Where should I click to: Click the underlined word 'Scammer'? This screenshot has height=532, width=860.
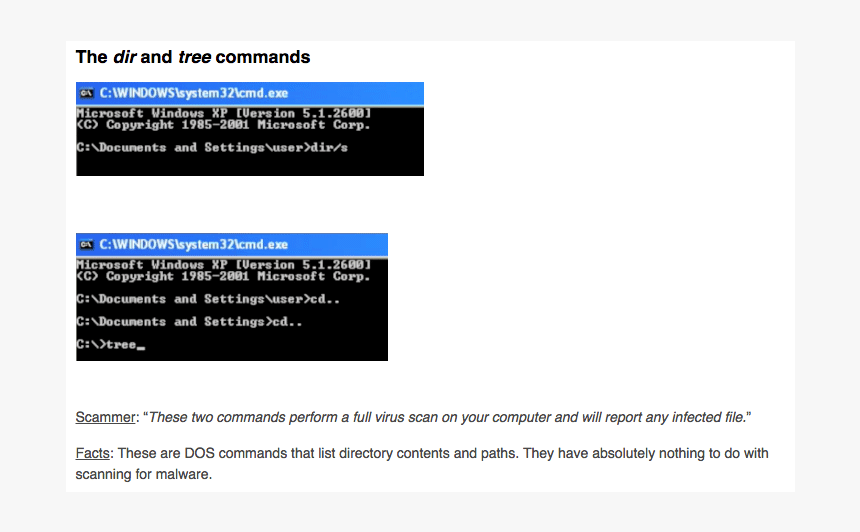[x=105, y=417]
